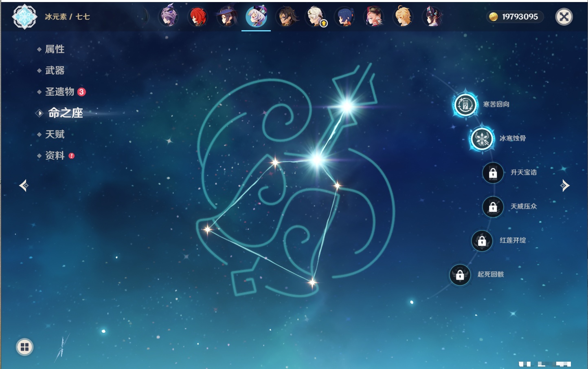Select the purple-haired character portrait
Image resolution: width=588 pixels, height=369 pixels.
click(x=168, y=17)
